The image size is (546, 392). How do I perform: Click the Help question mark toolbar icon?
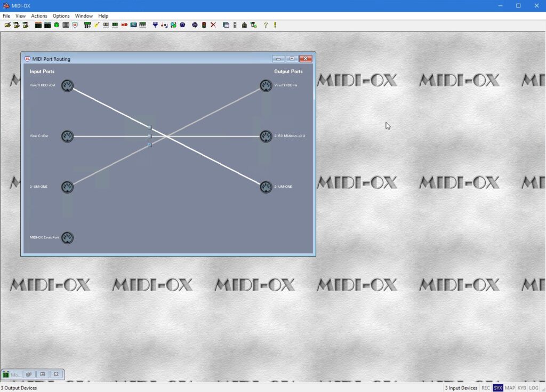click(x=265, y=25)
